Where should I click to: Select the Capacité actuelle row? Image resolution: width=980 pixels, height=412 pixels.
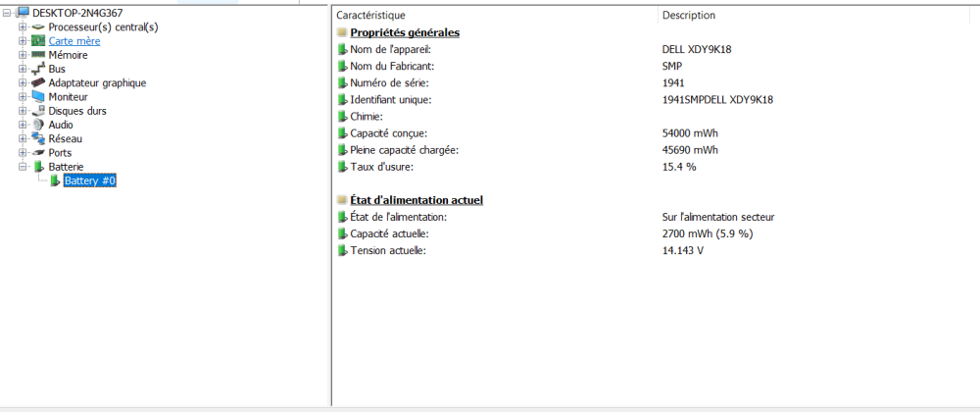(x=389, y=233)
